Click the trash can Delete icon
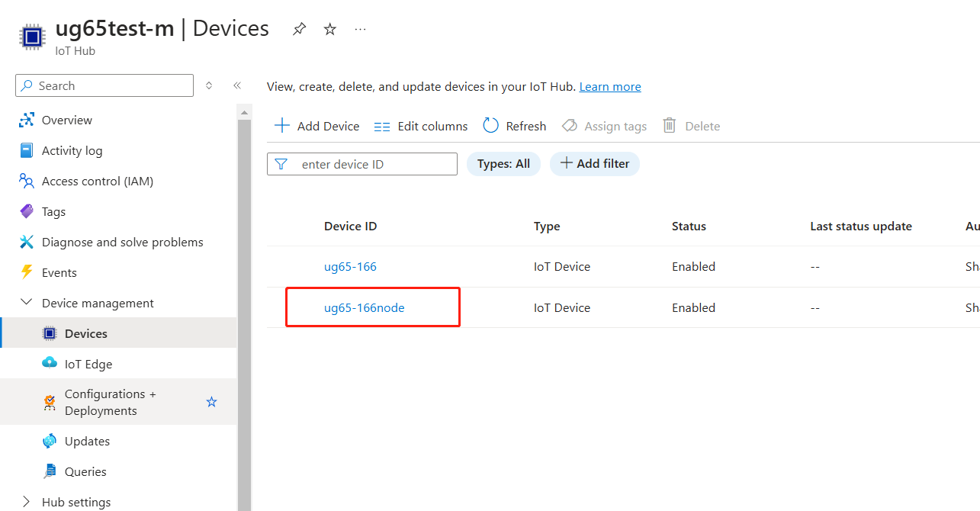 [670, 126]
